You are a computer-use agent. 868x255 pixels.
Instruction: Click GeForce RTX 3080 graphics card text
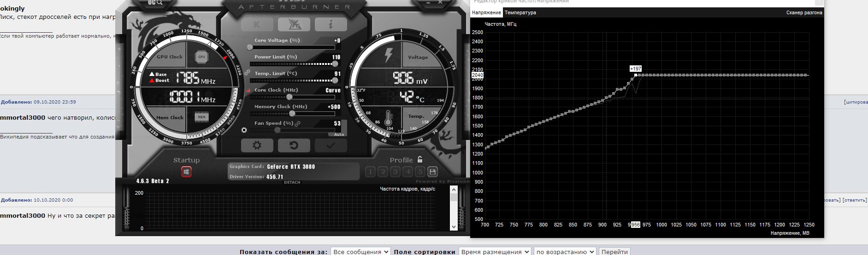click(x=291, y=167)
